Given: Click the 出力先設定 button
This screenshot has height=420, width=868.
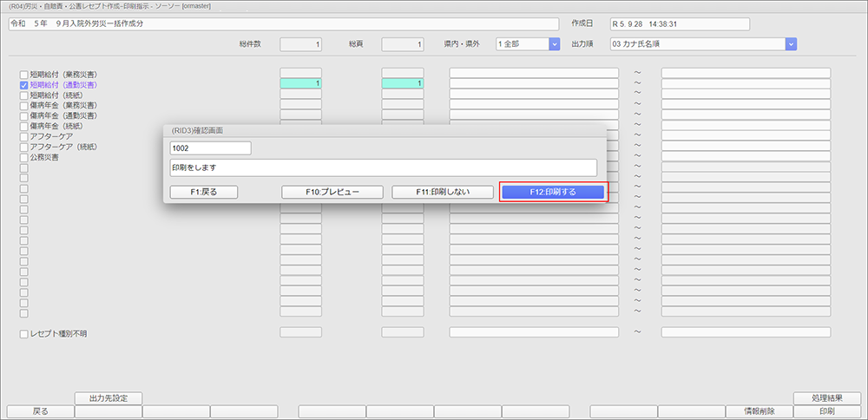Looking at the screenshot, I should click(x=108, y=398).
